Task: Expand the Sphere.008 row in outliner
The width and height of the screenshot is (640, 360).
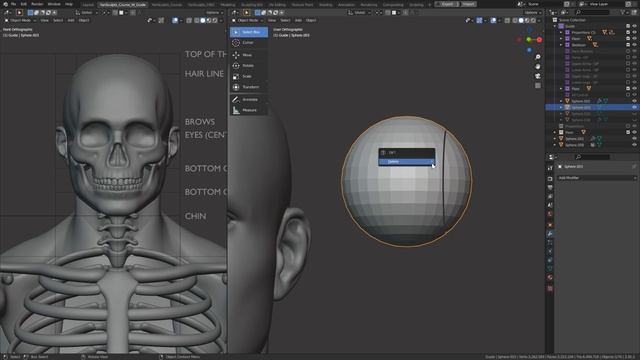Action: (555, 145)
